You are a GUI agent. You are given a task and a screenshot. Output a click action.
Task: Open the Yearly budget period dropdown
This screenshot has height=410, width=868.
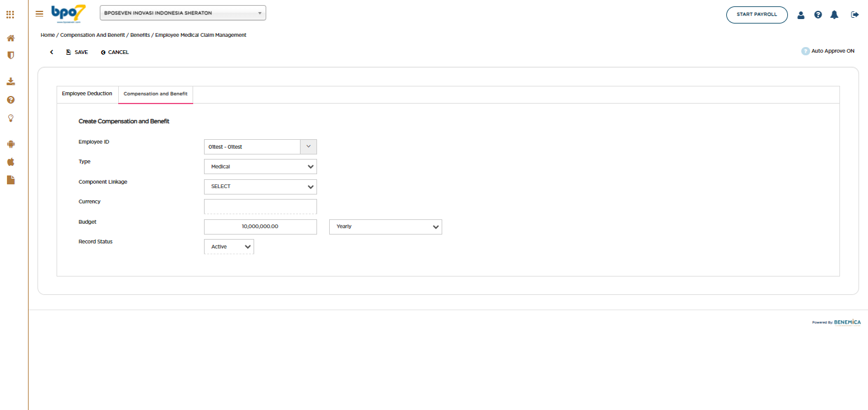(x=386, y=227)
